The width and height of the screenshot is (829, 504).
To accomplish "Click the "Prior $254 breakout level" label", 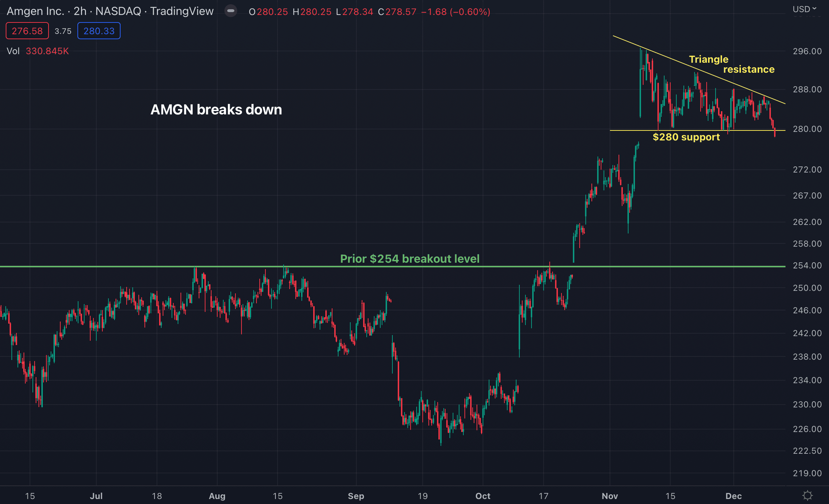I will [x=410, y=258].
